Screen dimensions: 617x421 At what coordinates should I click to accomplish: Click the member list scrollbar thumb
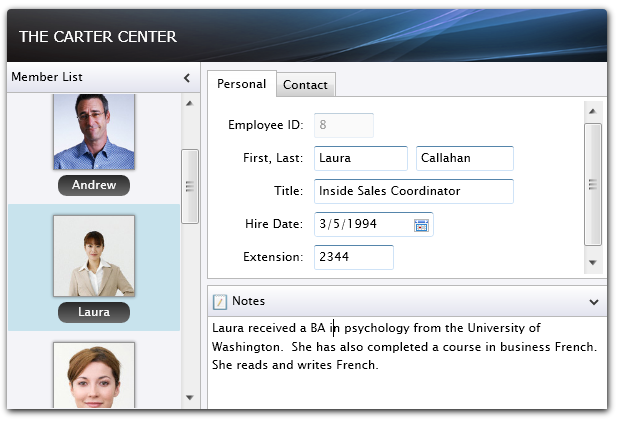(190, 186)
